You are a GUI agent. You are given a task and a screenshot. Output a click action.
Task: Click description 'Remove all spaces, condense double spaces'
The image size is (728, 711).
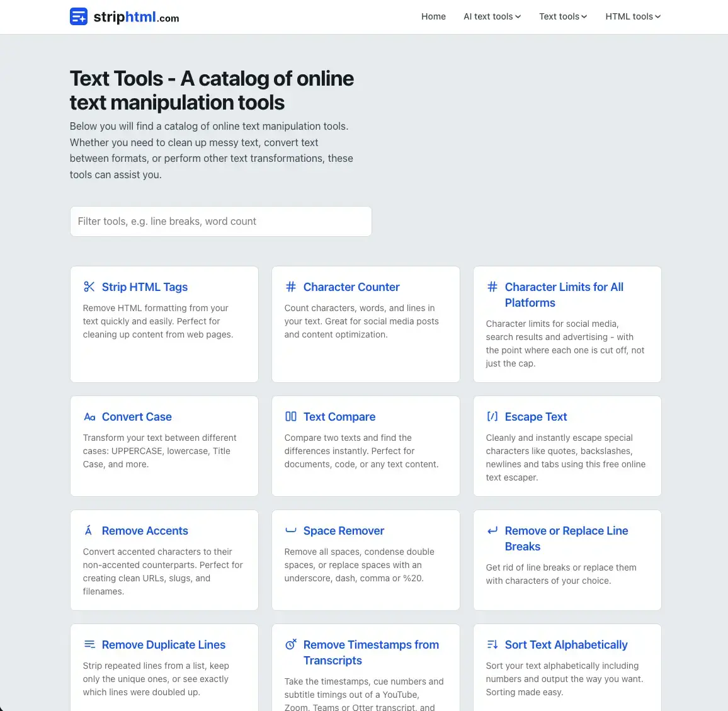coord(359,565)
